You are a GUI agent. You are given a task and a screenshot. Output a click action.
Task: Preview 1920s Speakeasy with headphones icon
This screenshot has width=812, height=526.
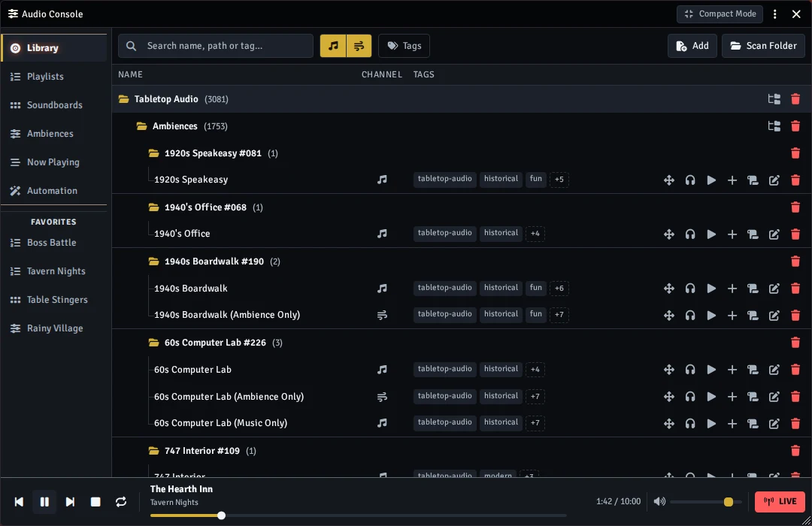[689, 180]
